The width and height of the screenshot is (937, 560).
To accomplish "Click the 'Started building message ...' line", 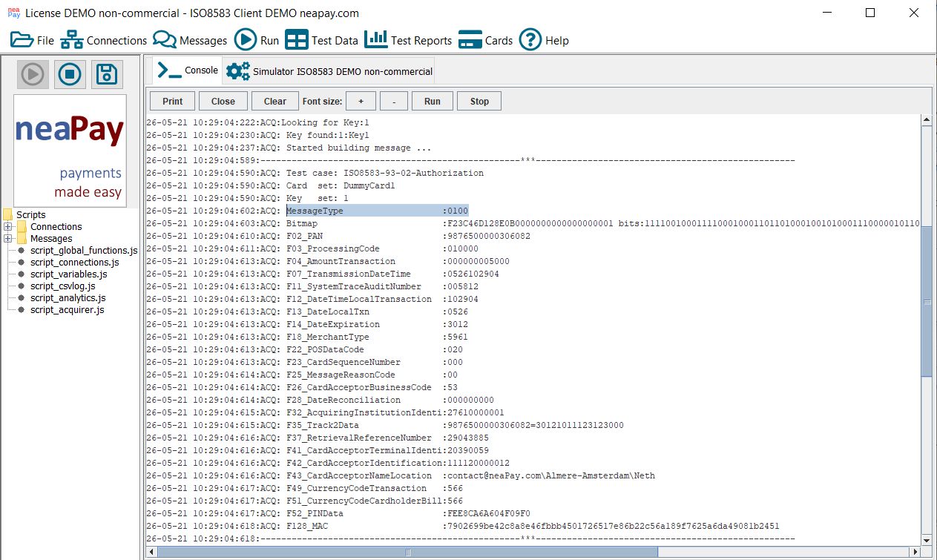I will click(x=289, y=148).
